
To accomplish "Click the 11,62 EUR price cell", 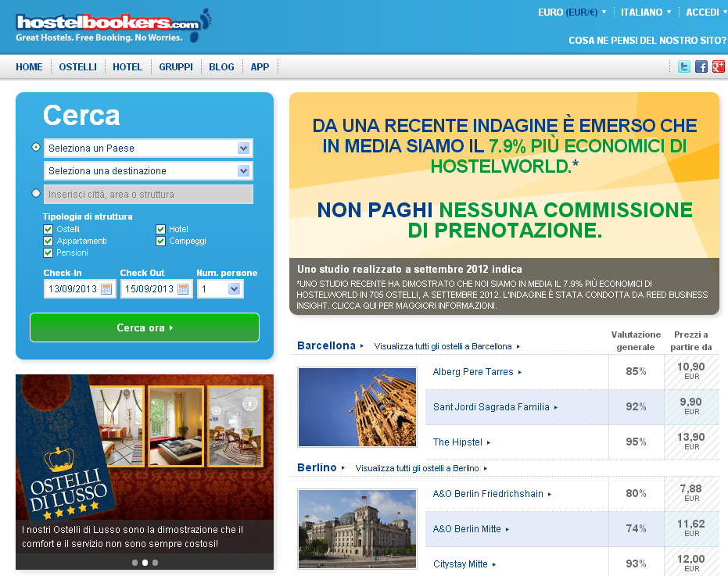I will [x=691, y=529].
